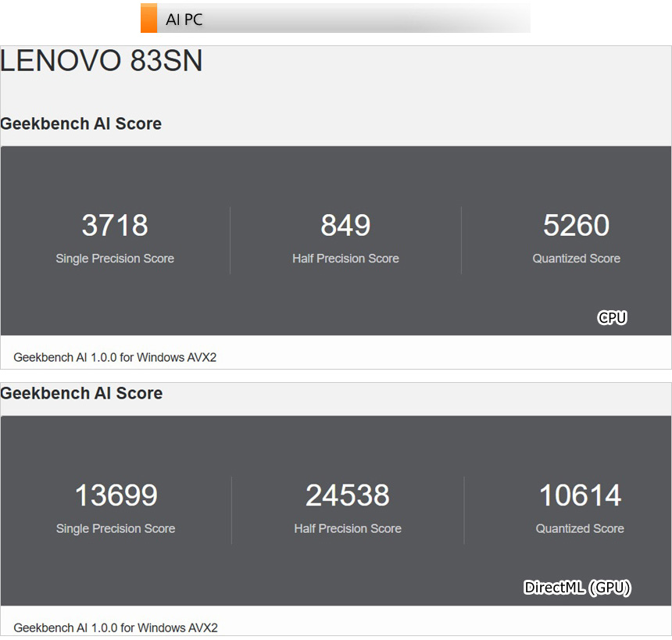Viewport: 672px width, 640px height.
Task: Click the second Geekbench AI Score heading
Action: 81,393
